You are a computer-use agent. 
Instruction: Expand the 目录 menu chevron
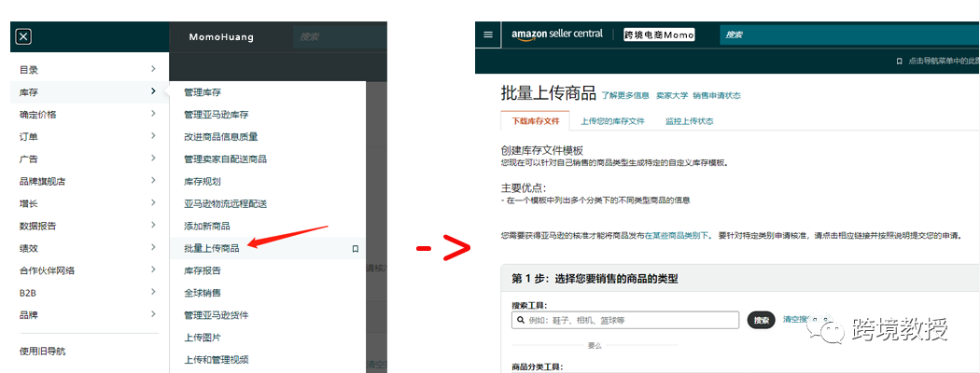153,69
